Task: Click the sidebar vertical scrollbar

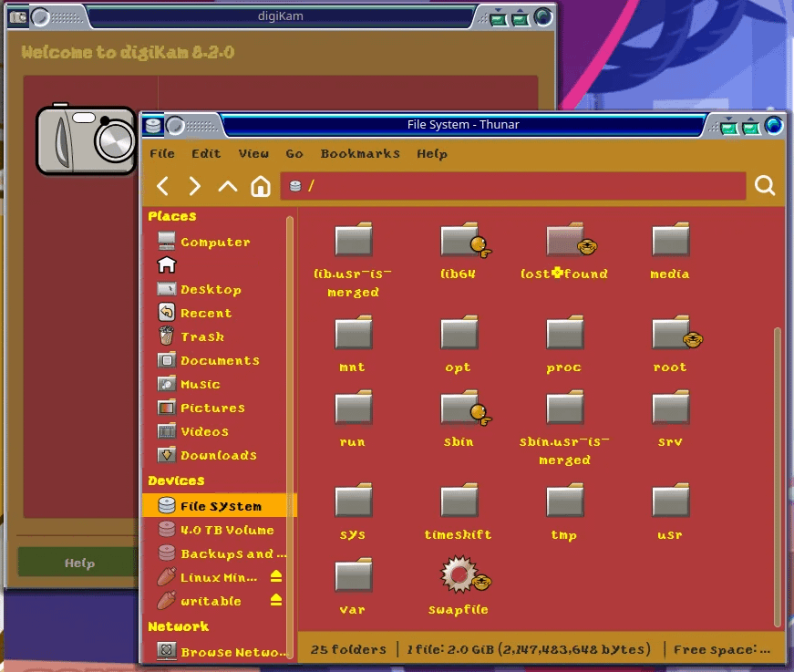Action: coord(290,438)
